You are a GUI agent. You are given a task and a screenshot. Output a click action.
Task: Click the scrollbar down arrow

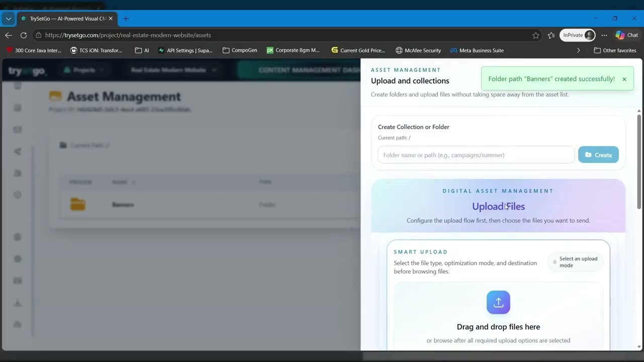click(x=639, y=346)
